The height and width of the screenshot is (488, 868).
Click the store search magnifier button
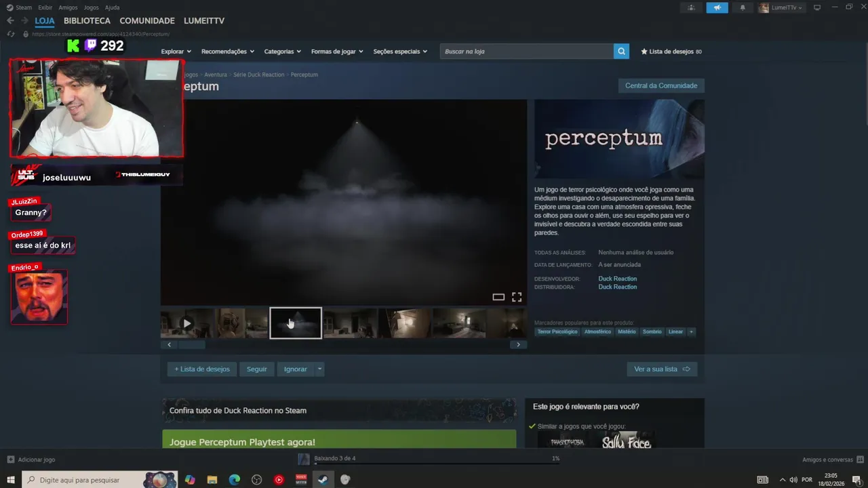tap(621, 52)
